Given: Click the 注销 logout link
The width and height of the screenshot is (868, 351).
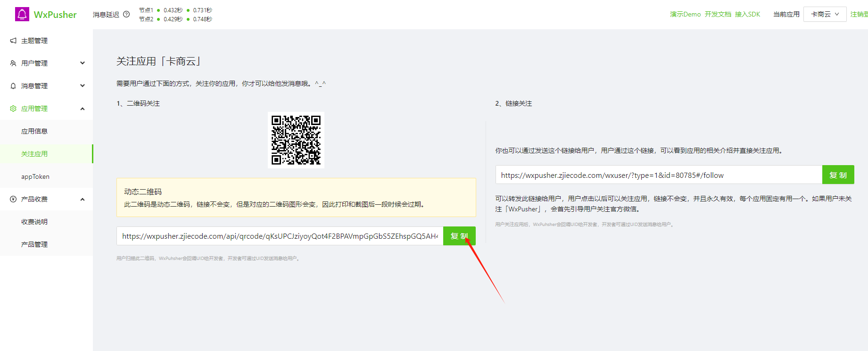Looking at the screenshot, I should [859, 14].
